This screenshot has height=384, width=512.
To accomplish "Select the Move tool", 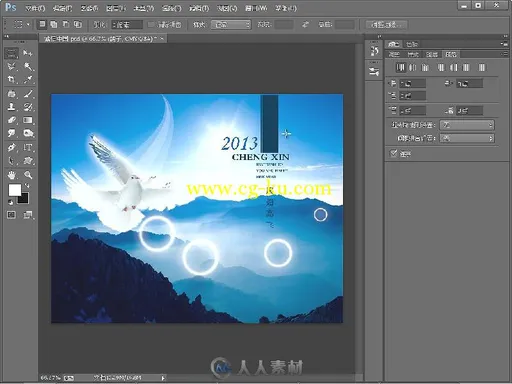I will pos(28,53).
